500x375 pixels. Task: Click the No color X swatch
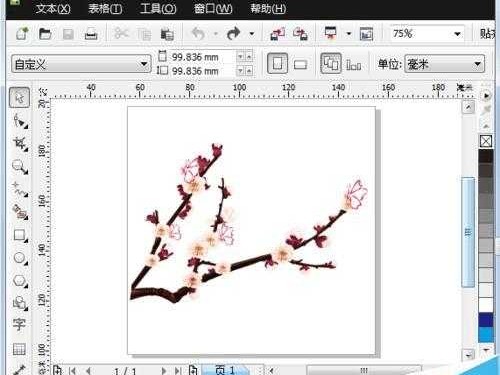(x=486, y=141)
